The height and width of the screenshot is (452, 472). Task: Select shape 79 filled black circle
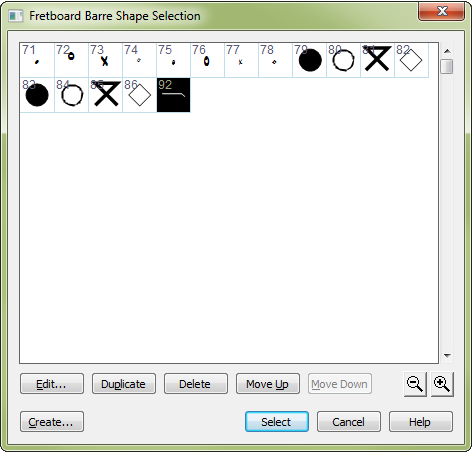tap(309, 60)
